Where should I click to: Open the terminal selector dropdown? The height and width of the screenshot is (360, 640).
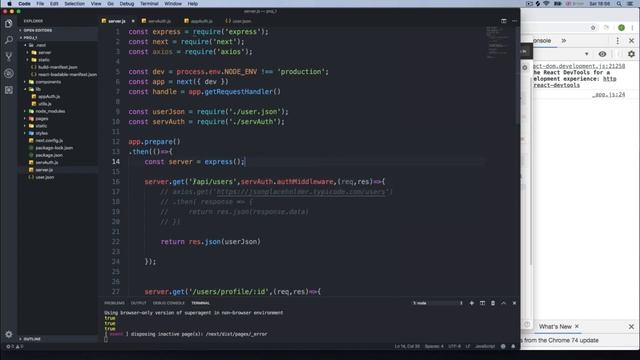(437, 303)
